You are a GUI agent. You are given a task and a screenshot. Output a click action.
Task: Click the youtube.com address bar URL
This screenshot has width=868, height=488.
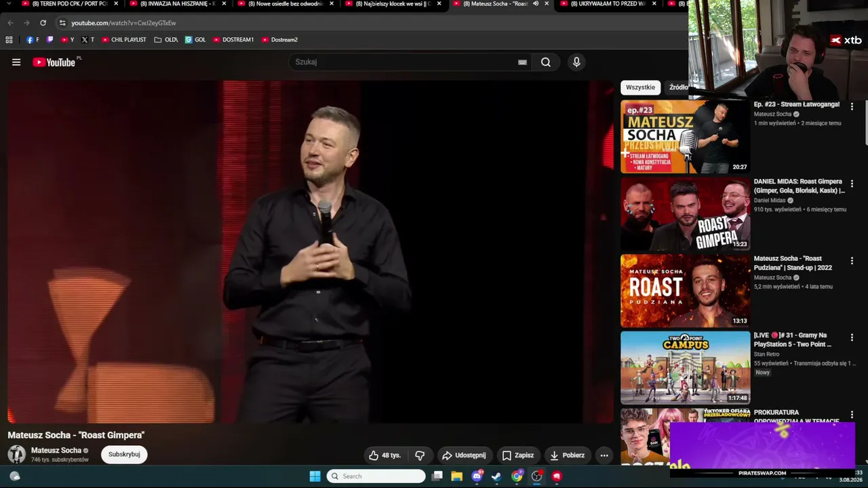123,23
